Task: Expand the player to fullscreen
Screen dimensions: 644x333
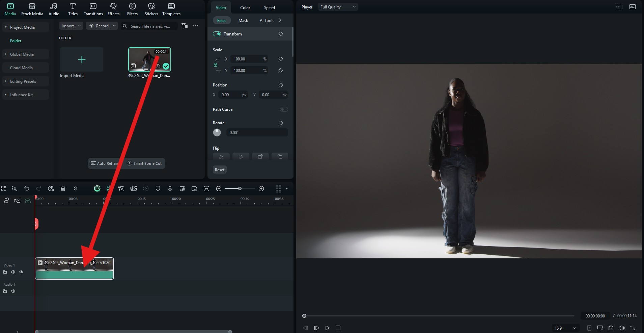Action: pos(633,328)
